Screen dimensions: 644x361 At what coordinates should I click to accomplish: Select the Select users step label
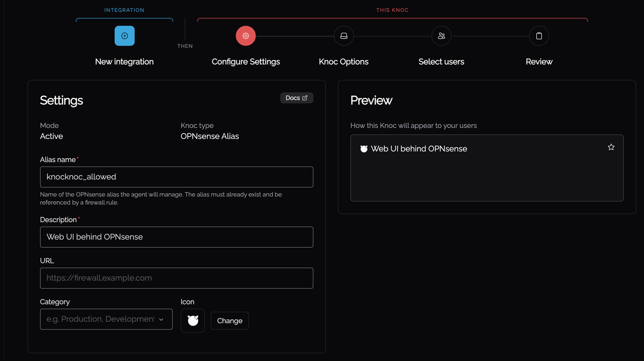point(441,62)
